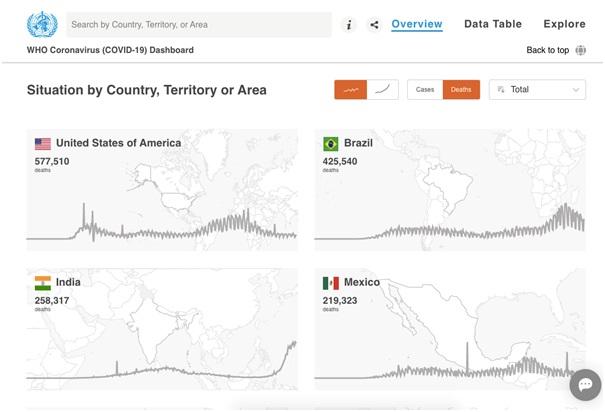605x412 pixels.
Task: Click the Brazil flag icon
Action: [330, 143]
